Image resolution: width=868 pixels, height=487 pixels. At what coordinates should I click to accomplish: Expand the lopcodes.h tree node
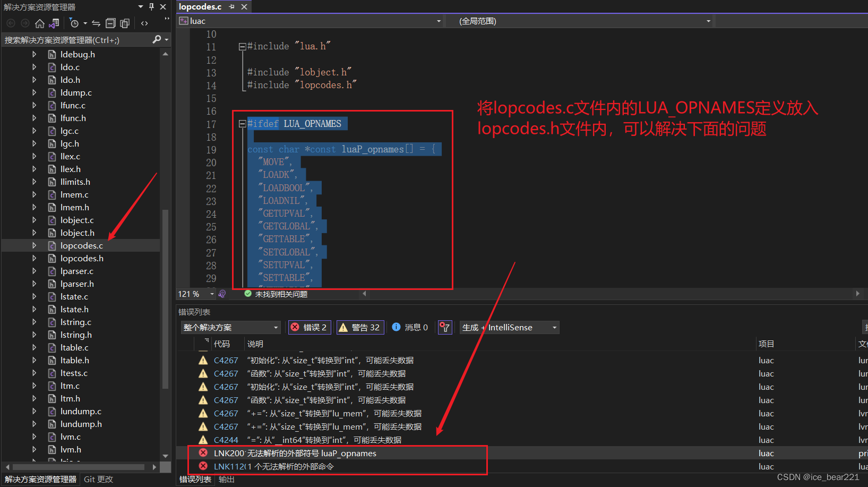click(34, 259)
